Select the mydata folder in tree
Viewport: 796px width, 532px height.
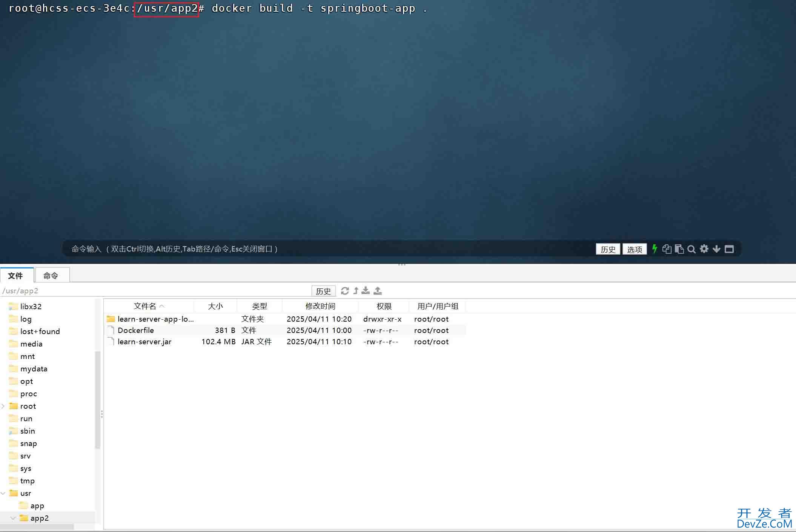[34, 369]
